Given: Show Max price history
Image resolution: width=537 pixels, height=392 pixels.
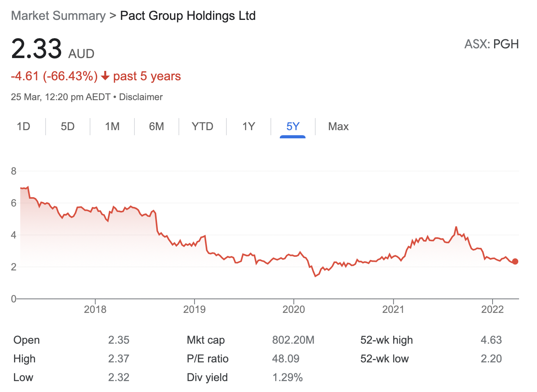Looking at the screenshot, I should 338,127.
